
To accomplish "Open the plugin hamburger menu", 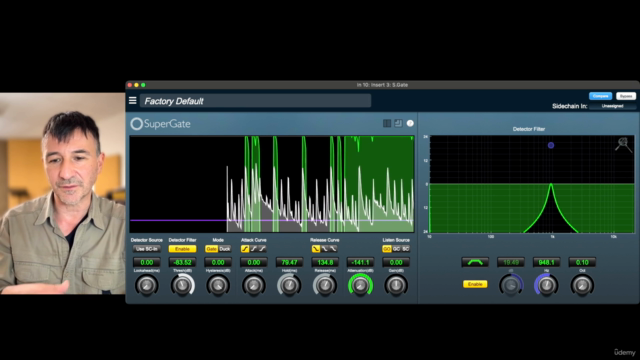I will [133, 100].
